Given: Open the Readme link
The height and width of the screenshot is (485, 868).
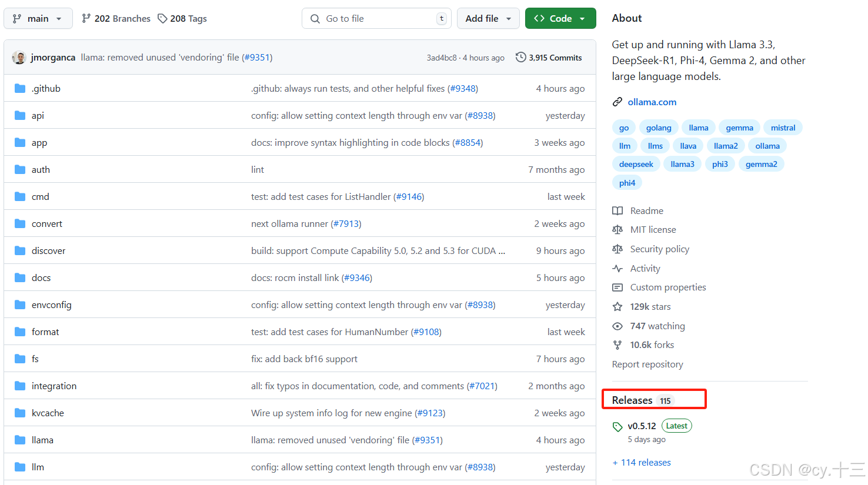Looking at the screenshot, I should pos(647,211).
